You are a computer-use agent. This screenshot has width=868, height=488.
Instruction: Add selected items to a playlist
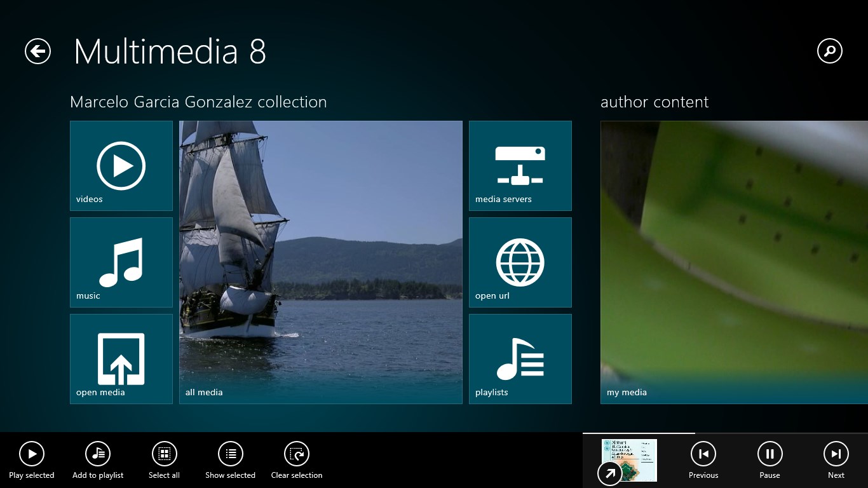(x=97, y=454)
